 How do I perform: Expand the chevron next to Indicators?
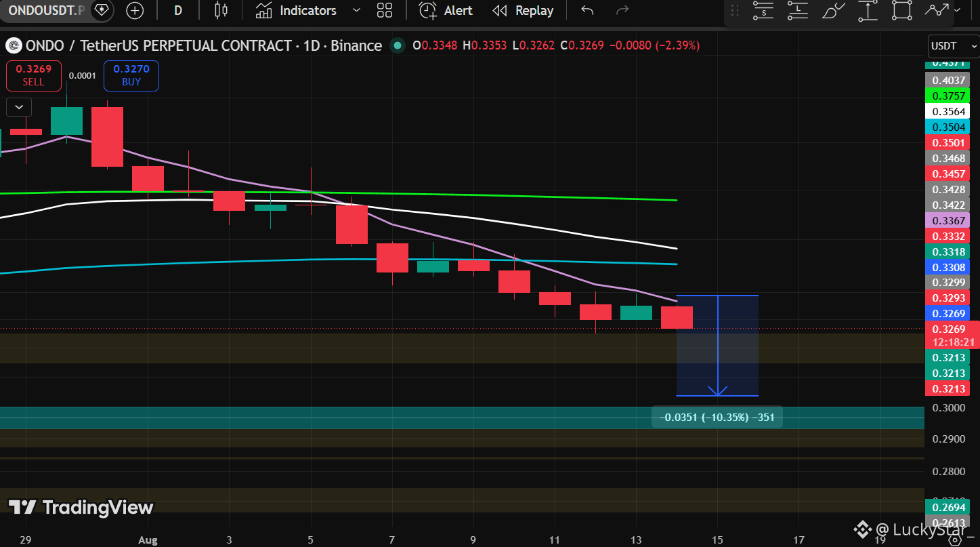point(357,10)
